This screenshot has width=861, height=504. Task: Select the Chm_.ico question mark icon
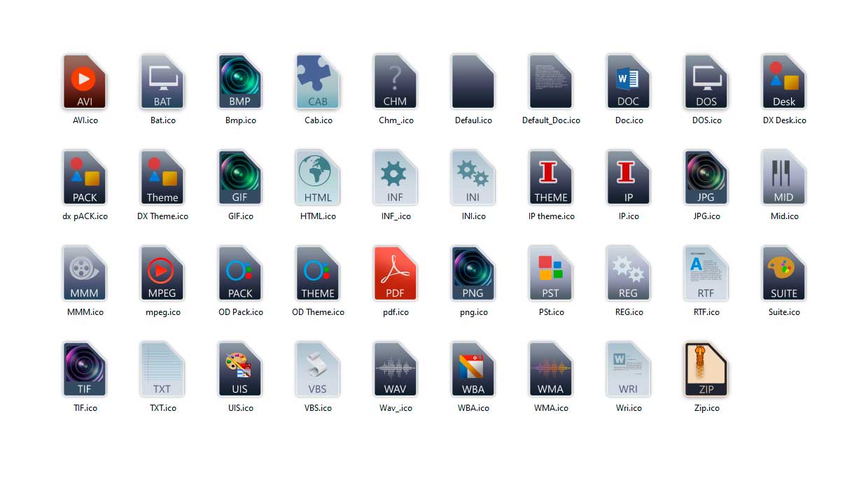395,82
